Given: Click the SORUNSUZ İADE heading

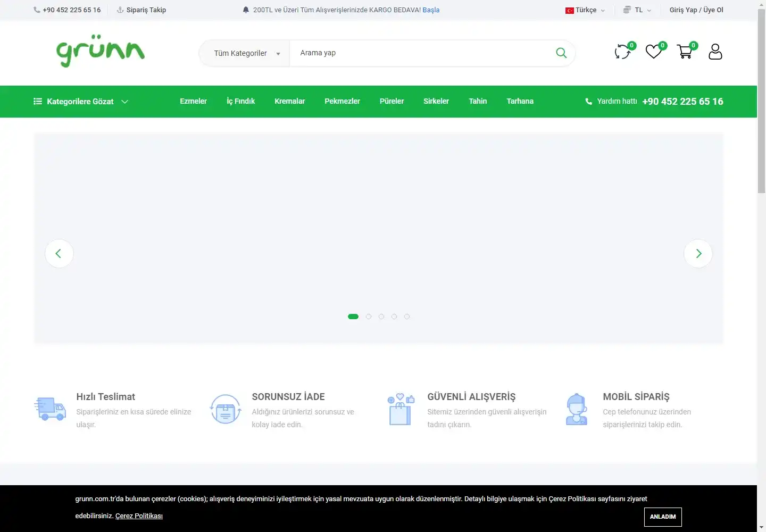Looking at the screenshot, I should pyautogui.click(x=288, y=397).
